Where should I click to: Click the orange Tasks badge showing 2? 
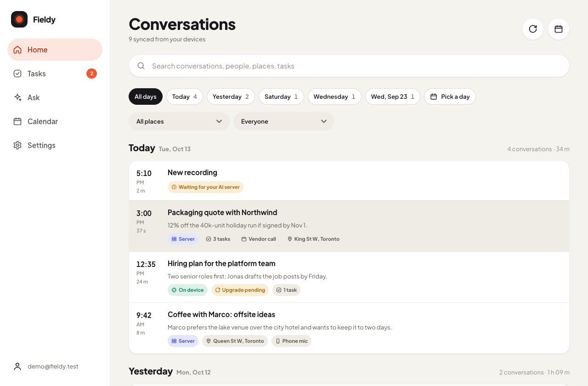point(91,74)
